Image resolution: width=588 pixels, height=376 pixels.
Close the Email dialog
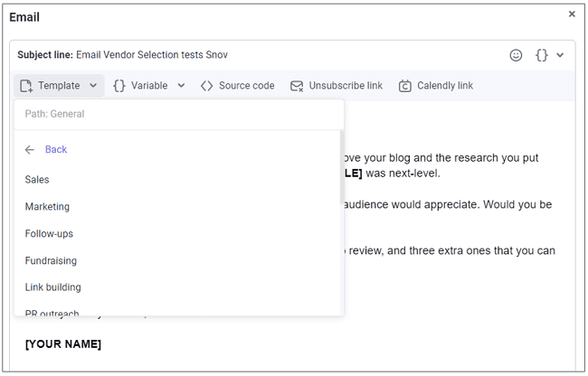[571, 14]
